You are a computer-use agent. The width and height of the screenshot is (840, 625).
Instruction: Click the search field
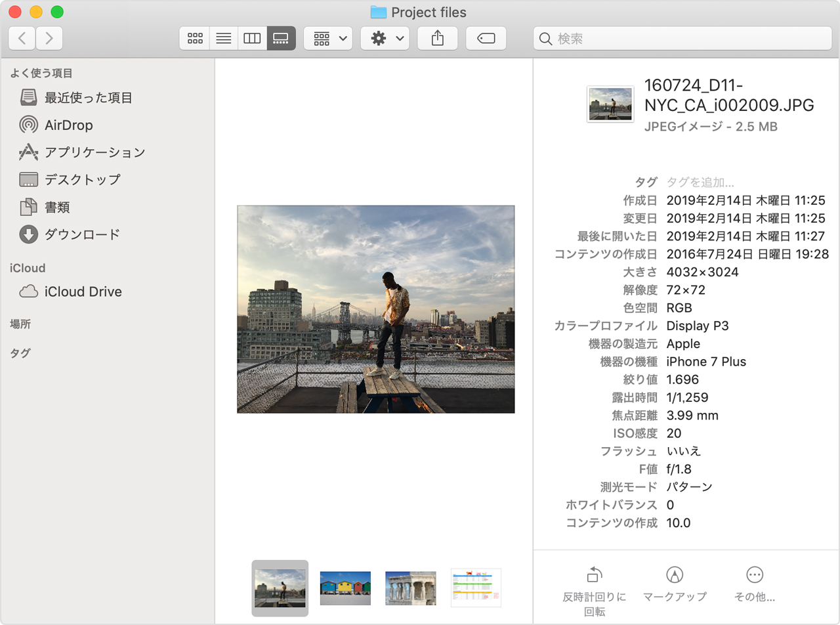pyautogui.click(x=682, y=39)
